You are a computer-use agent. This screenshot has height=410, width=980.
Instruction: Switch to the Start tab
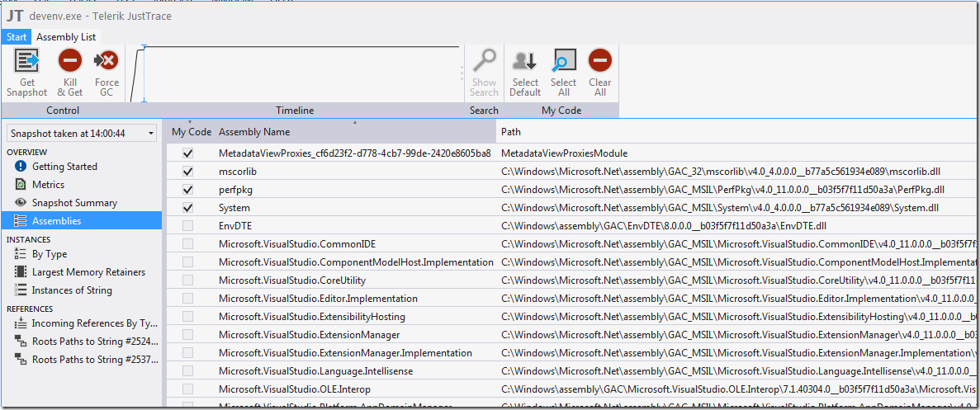(17, 37)
